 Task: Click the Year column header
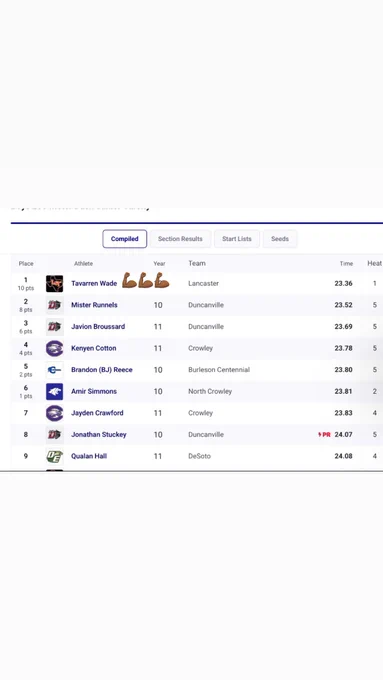pos(159,264)
